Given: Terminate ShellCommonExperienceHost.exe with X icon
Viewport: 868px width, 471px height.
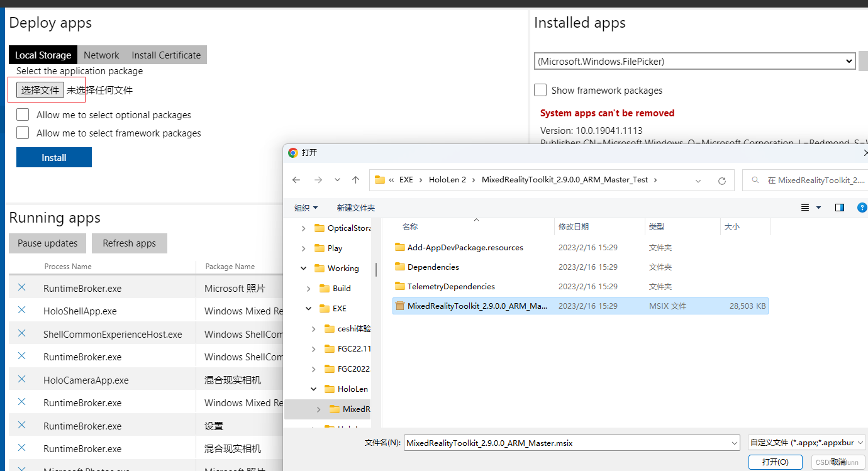Looking at the screenshot, I should pos(21,333).
